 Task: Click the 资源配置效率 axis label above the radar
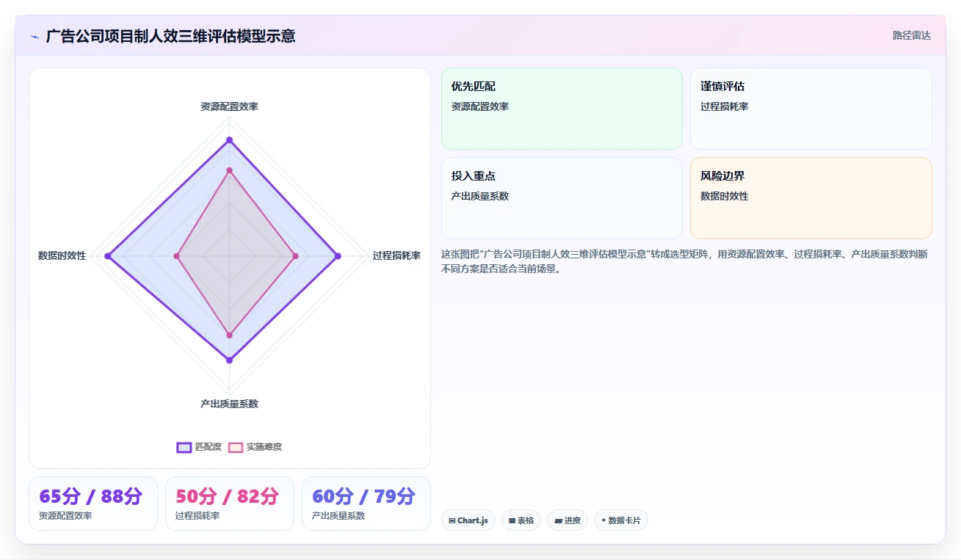(x=229, y=106)
